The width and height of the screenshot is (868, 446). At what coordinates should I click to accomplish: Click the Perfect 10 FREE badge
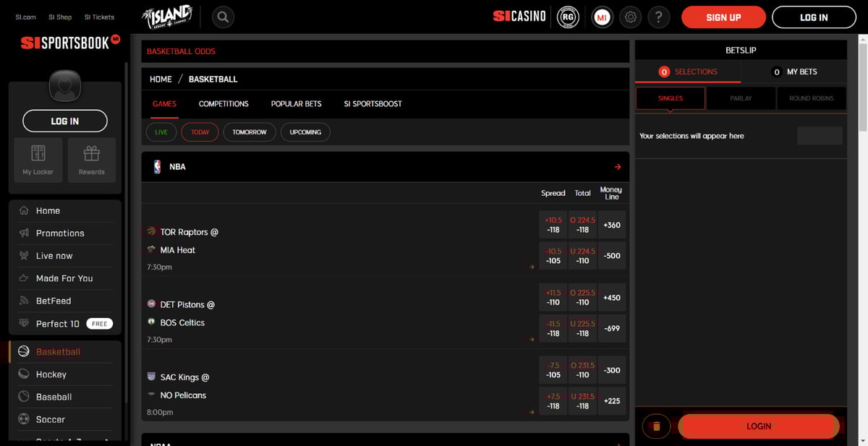(x=100, y=324)
